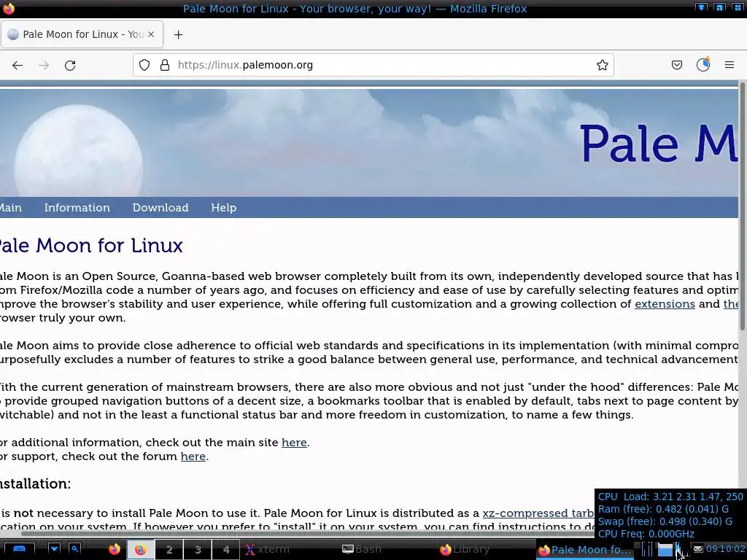Switch to workspace 3
This screenshot has width=747, height=560.
pos(198,550)
